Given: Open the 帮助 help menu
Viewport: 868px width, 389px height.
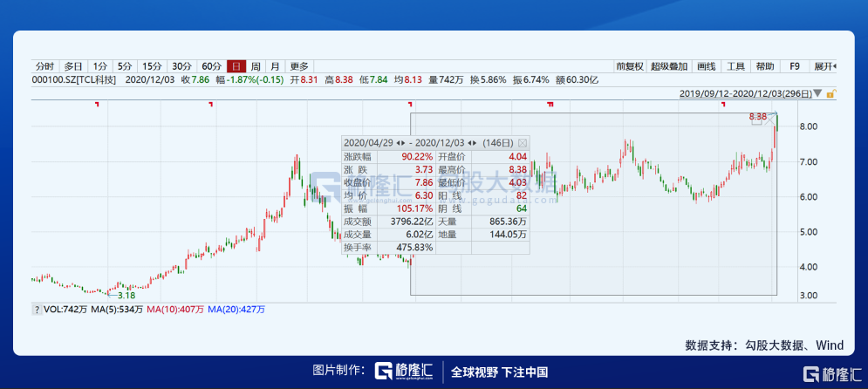Looking at the screenshot, I should pos(765,66).
